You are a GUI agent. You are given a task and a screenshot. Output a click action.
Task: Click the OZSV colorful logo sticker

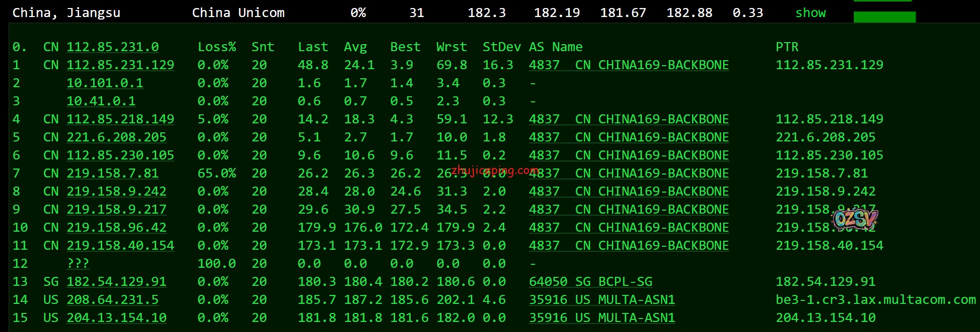[855, 219]
